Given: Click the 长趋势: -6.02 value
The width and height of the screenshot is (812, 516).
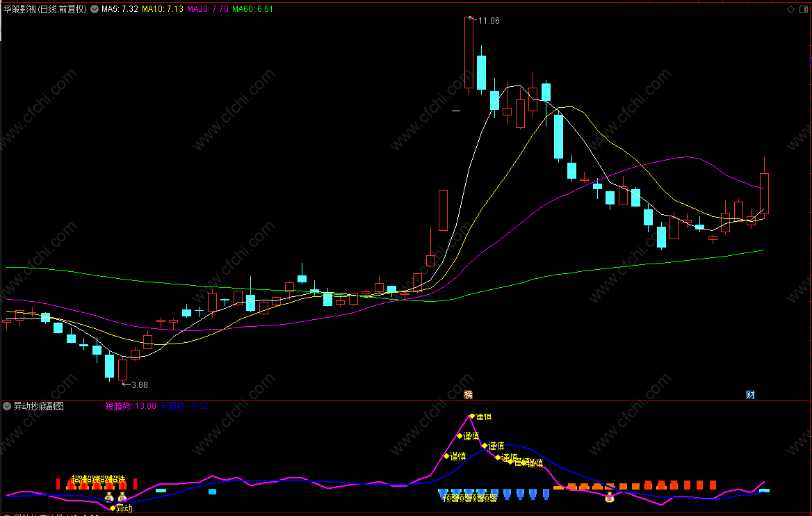Looking at the screenshot, I should [x=184, y=406].
